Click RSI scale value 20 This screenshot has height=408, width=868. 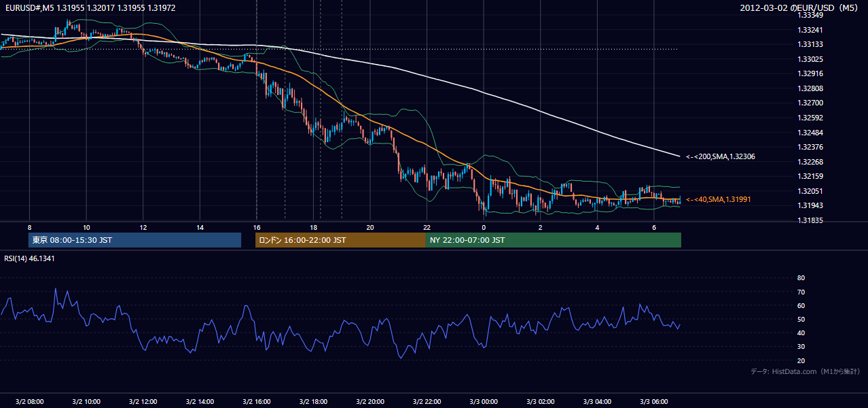click(801, 360)
